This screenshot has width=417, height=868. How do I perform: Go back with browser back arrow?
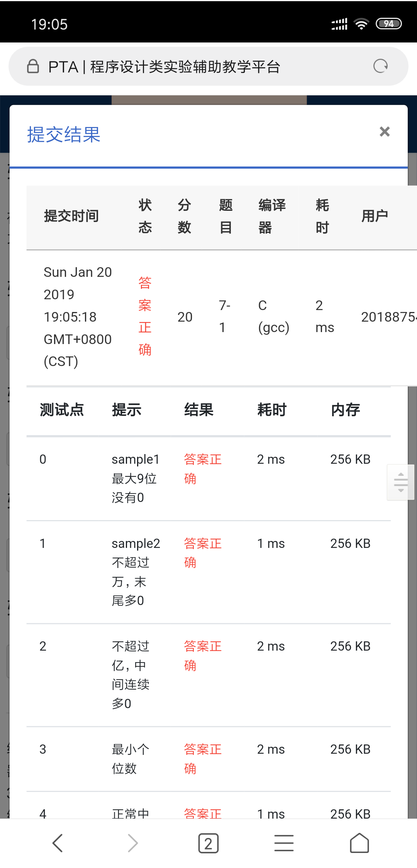[x=58, y=843]
